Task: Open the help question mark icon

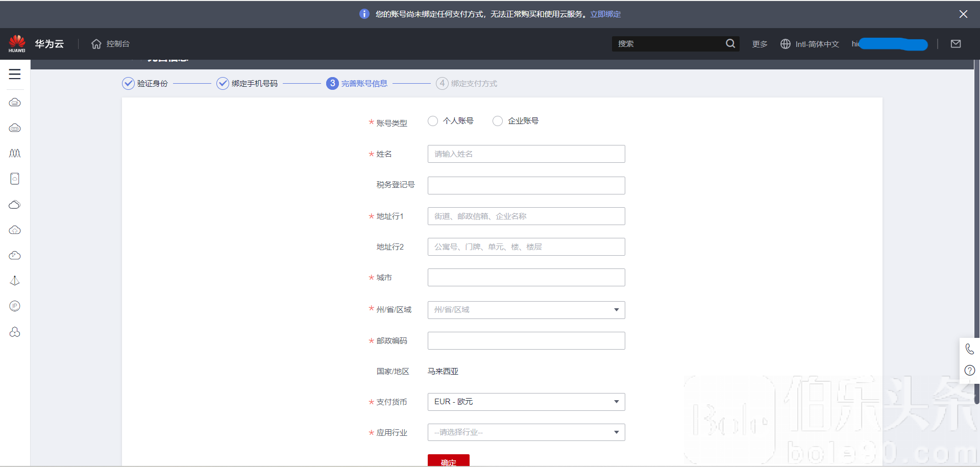Action: click(x=969, y=371)
